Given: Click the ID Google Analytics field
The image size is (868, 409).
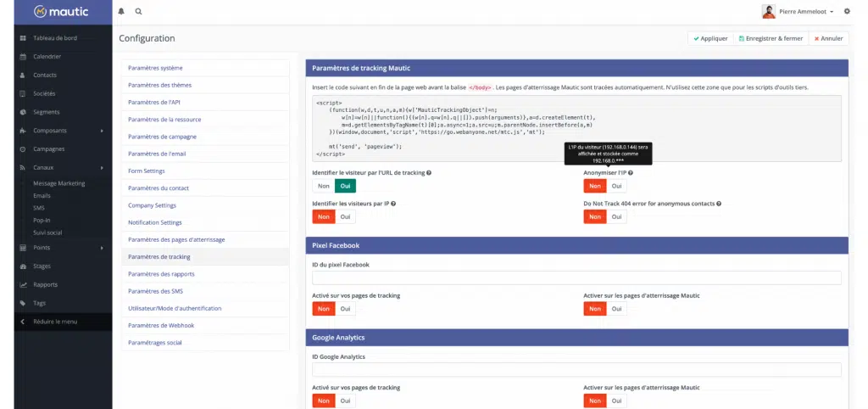Looking at the screenshot, I should [x=576, y=370].
